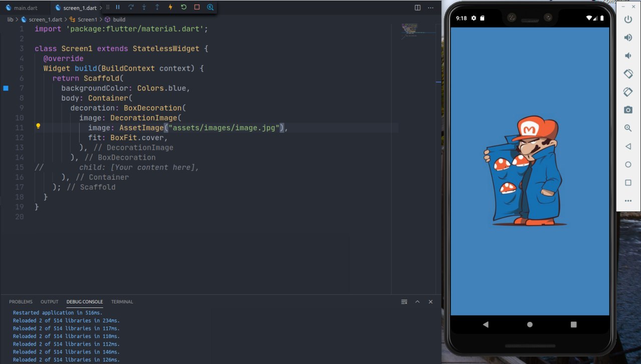The width and height of the screenshot is (641, 364).
Task: Tap the Android Home button on the phone
Action: 530,324
